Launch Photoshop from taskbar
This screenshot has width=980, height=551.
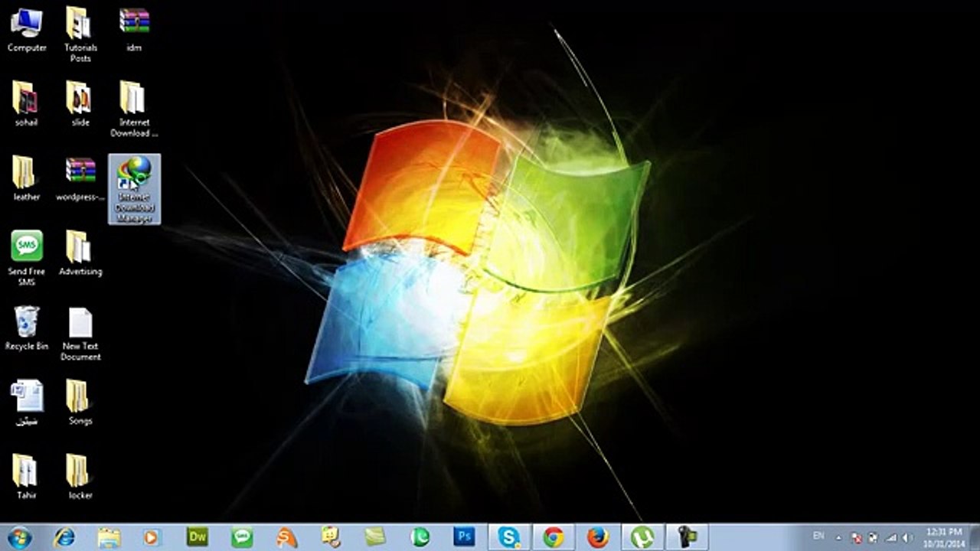tap(464, 537)
